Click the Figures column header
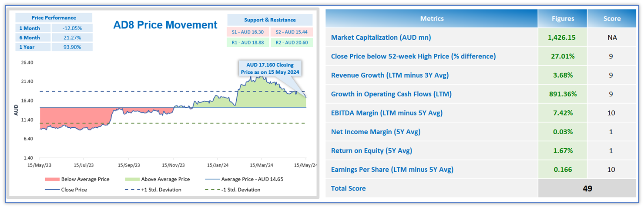 pyautogui.click(x=562, y=19)
